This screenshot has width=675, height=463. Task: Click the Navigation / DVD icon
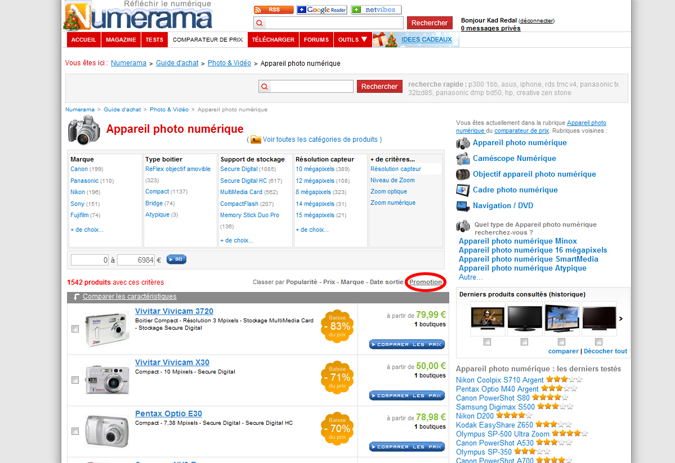click(x=463, y=206)
